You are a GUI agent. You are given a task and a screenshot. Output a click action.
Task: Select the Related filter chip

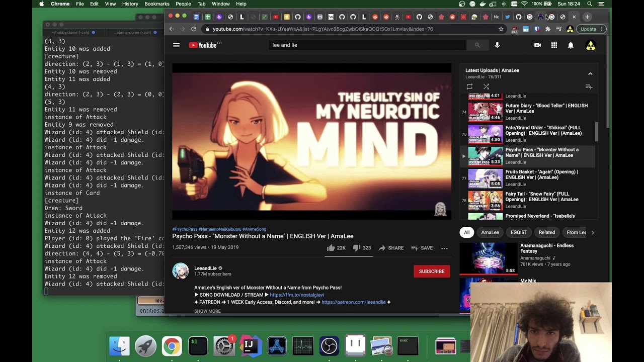tap(547, 232)
